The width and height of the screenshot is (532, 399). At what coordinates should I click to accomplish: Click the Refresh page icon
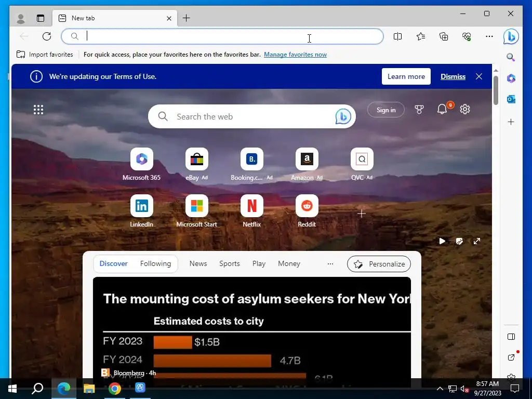(47, 36)
